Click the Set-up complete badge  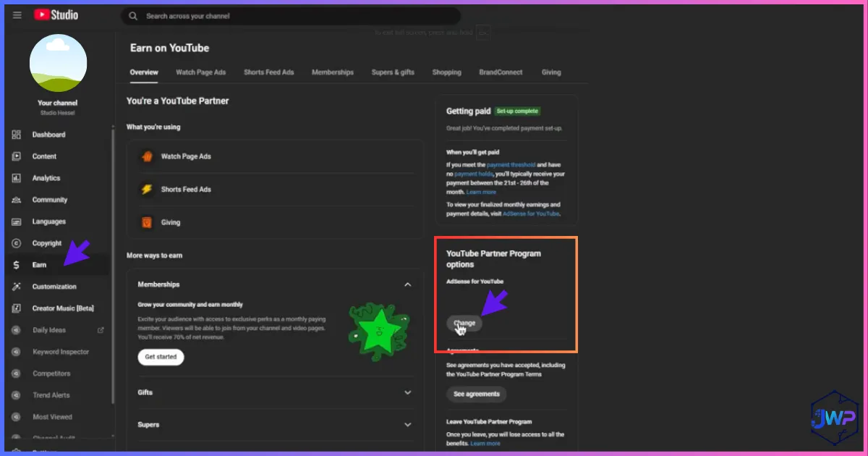[x=517, y=111]
